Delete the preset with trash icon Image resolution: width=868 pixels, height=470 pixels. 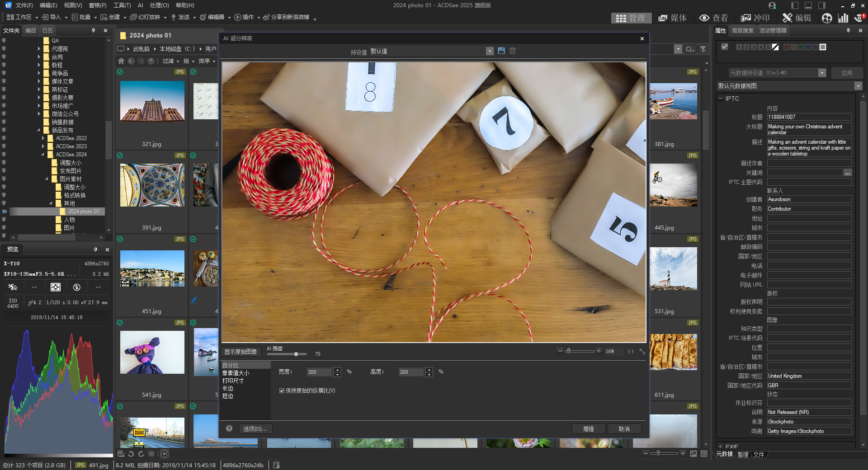coord(513,51)
